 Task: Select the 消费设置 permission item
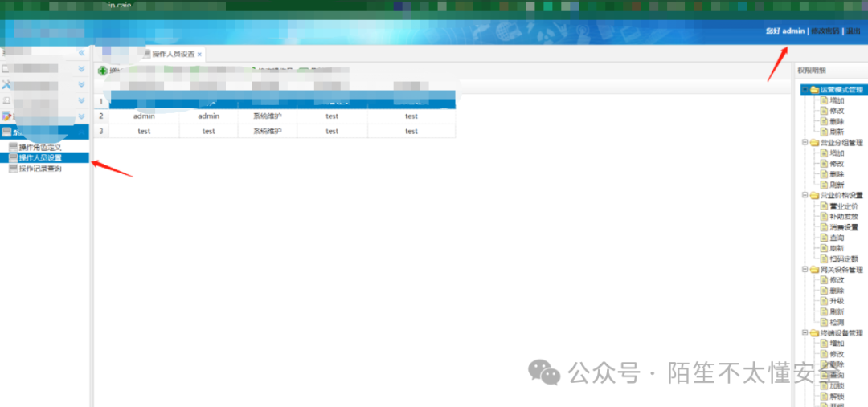tap(844, 227)
